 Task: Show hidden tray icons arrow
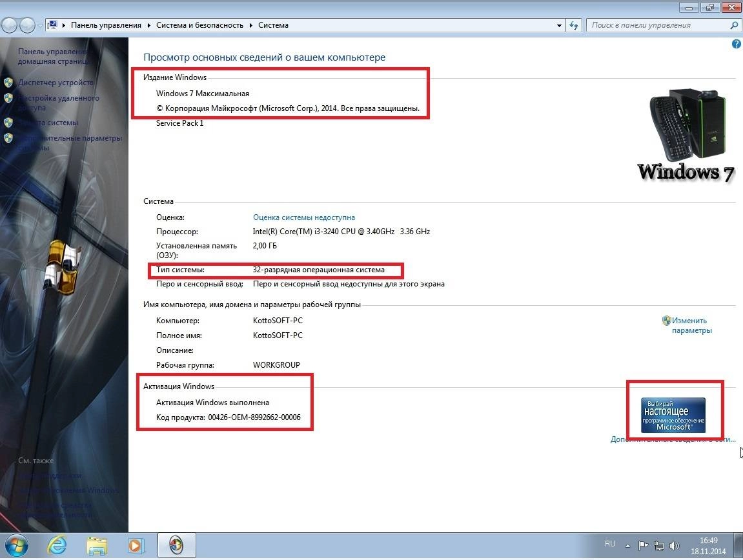pyautogui.click(x=627, y=546)
